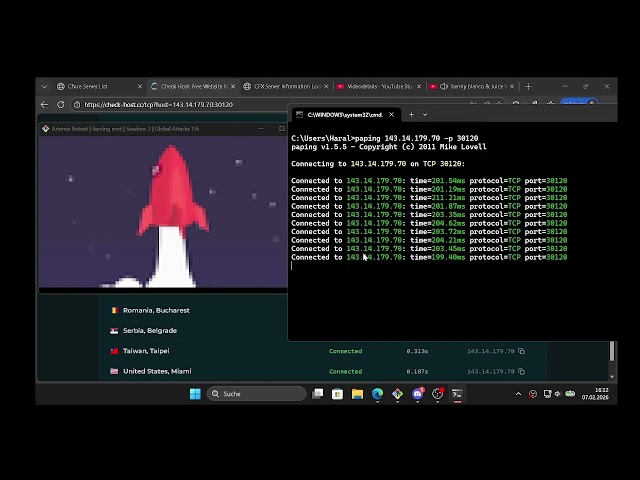This screenshot has height=480, width=640.
Task: Click the red circular tray icon
Action: (x=533, y=394)
